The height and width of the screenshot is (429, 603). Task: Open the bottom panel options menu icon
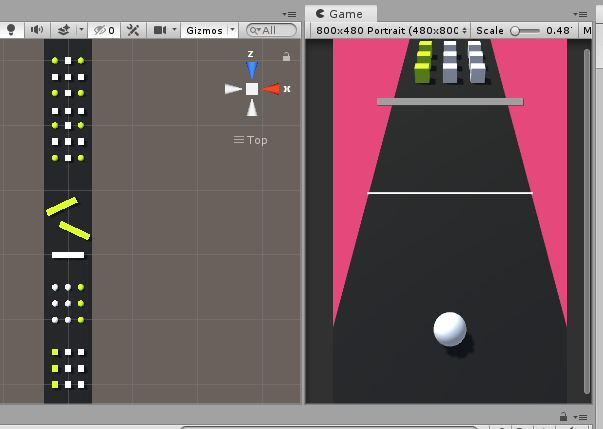pos(580,417)
